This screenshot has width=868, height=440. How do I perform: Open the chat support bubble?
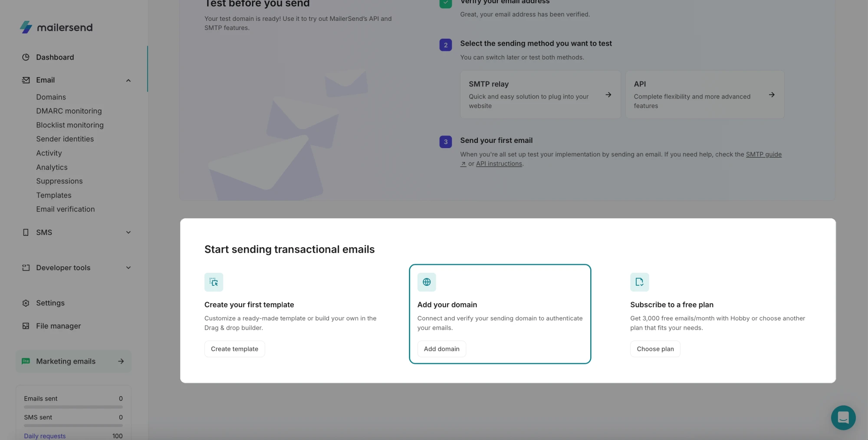click(x=843, y=417)
